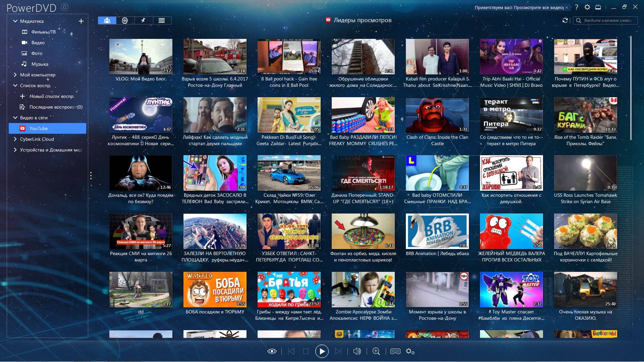Select the Музыка library item
The image size is (644, 362).
pos(40,64)
